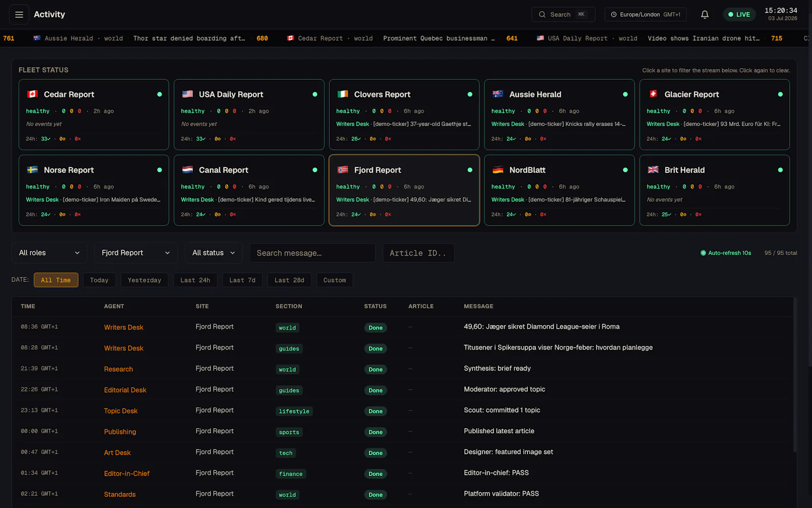Open the All roles dropdown

tap(49, 253)
